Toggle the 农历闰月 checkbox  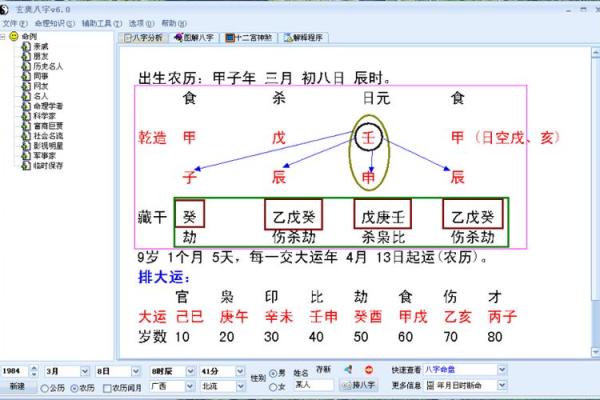(x=108, y=388)
